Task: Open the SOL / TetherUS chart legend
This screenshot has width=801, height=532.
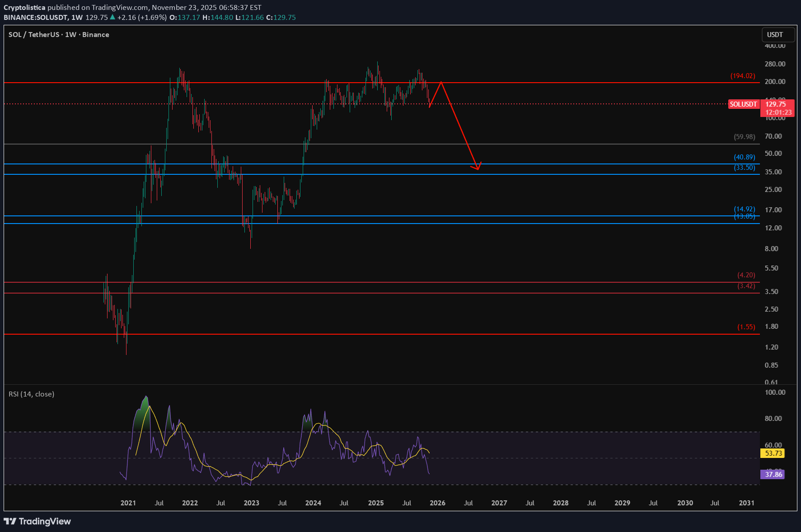Action: click(59, 35)
